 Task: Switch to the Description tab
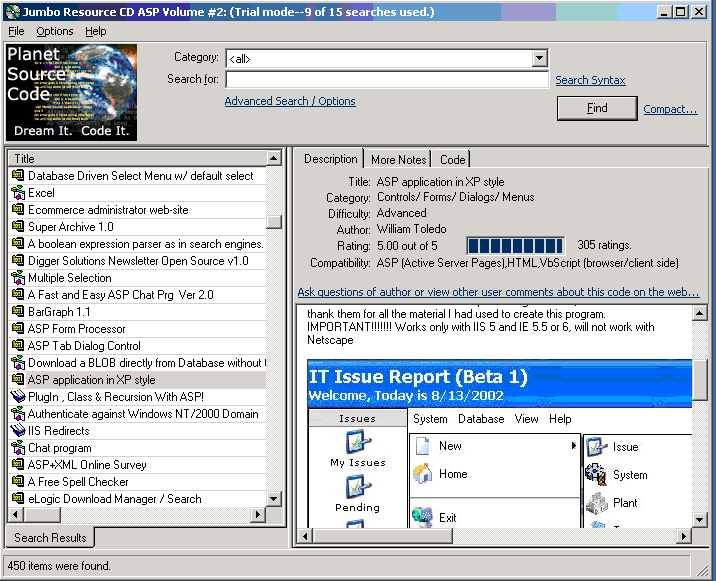click(331, 159)
